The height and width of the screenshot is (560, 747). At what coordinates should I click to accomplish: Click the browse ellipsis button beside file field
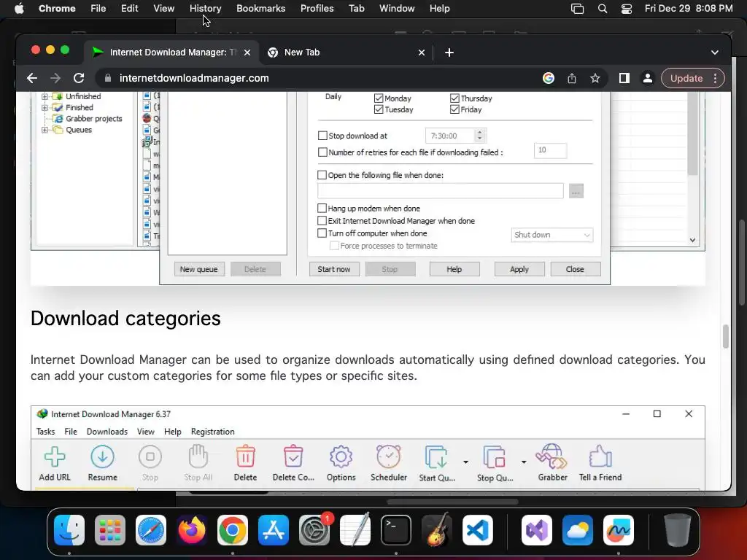(x=576, y=191)
